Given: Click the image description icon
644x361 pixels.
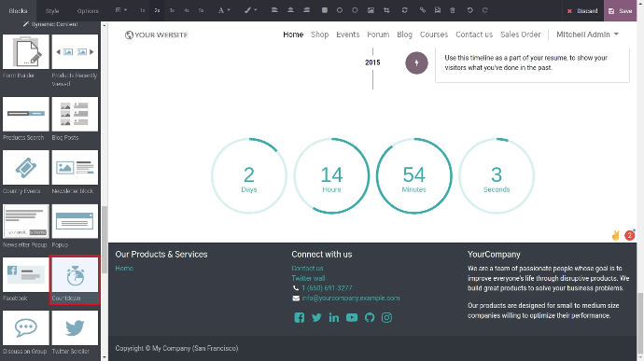Looking at the screenshot, I should 438,10.
